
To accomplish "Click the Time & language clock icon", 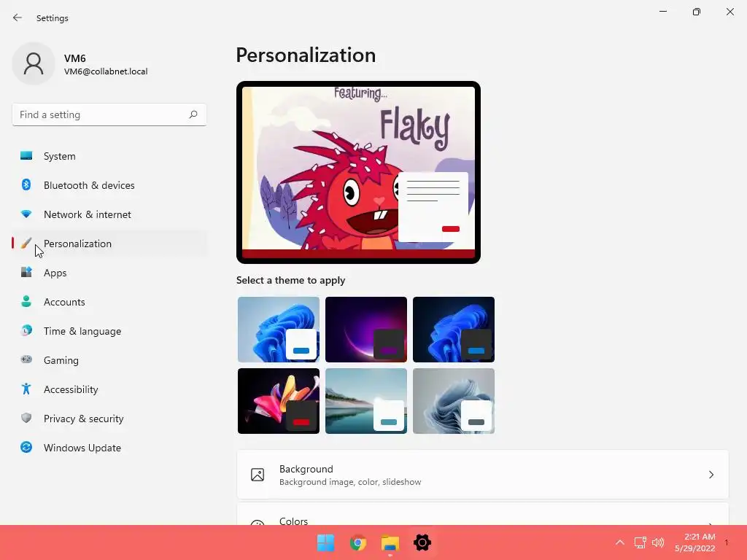I will pos(26,330).
